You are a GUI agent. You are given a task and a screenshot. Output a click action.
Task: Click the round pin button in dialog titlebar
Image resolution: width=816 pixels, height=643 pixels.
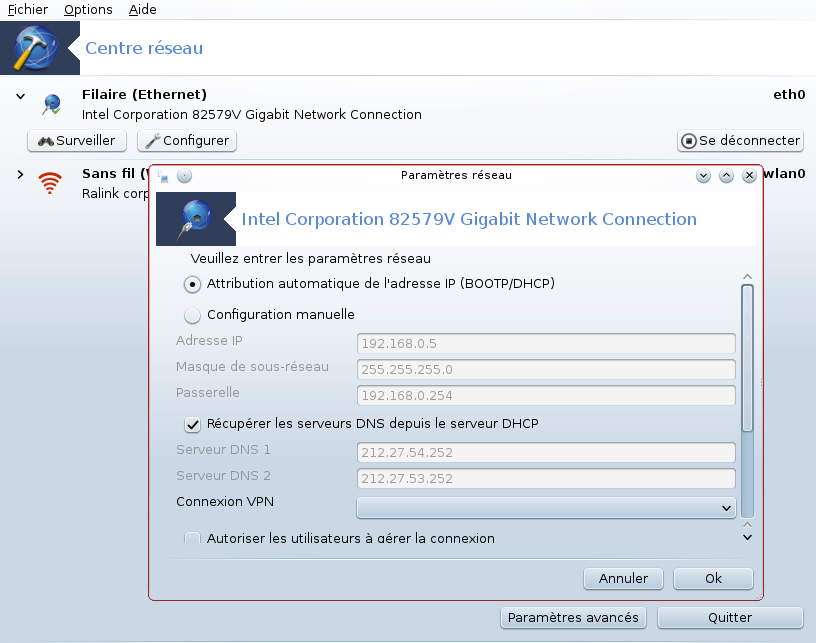184,176
